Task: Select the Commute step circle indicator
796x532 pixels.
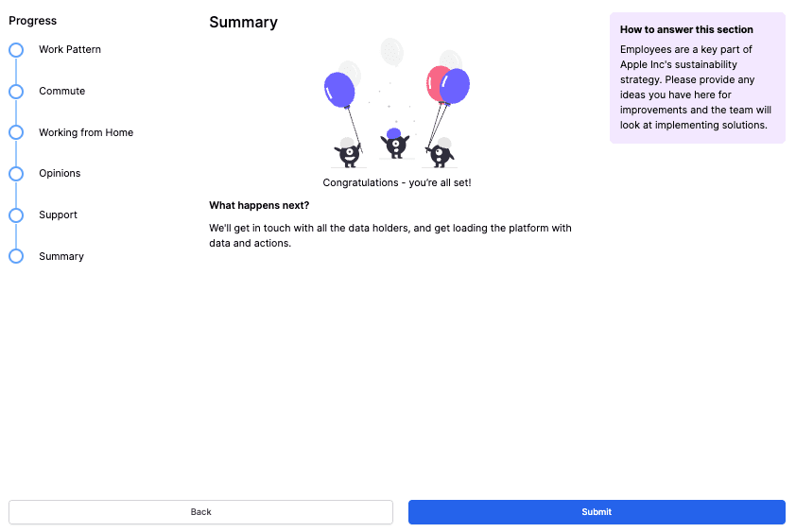Action: point(16,92)
